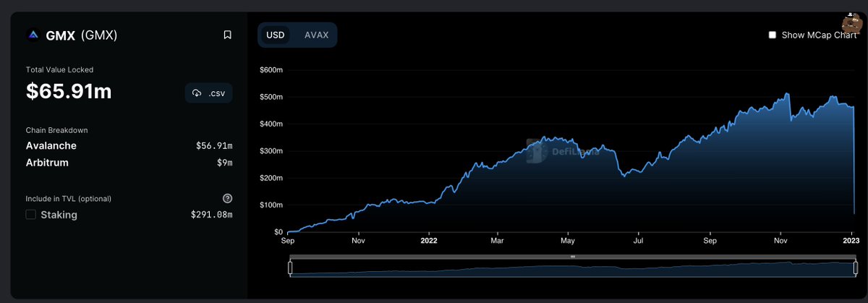The image size is (868, 303).
Task: Click the GMX (GMX) title text
Action: coord(82,35)
